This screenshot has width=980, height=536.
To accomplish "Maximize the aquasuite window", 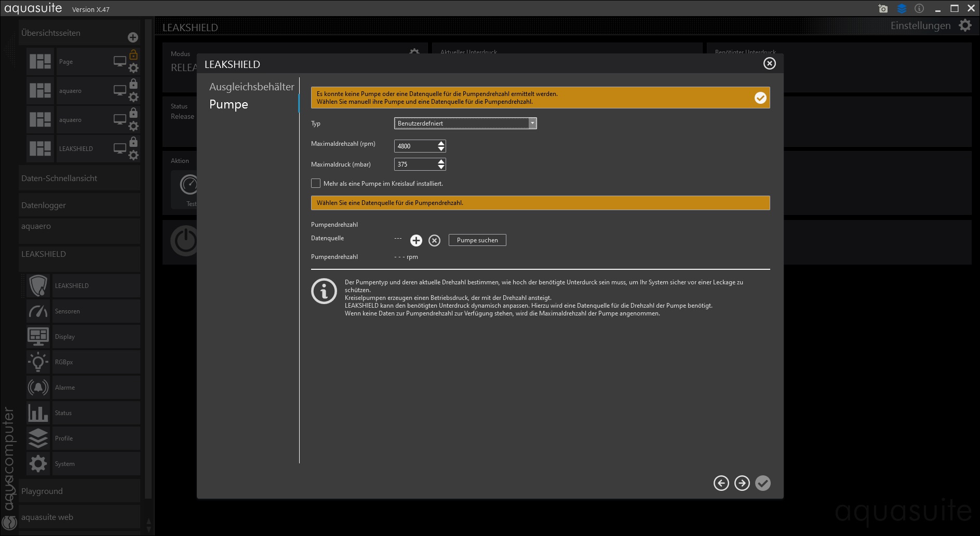I will (955, 9).
